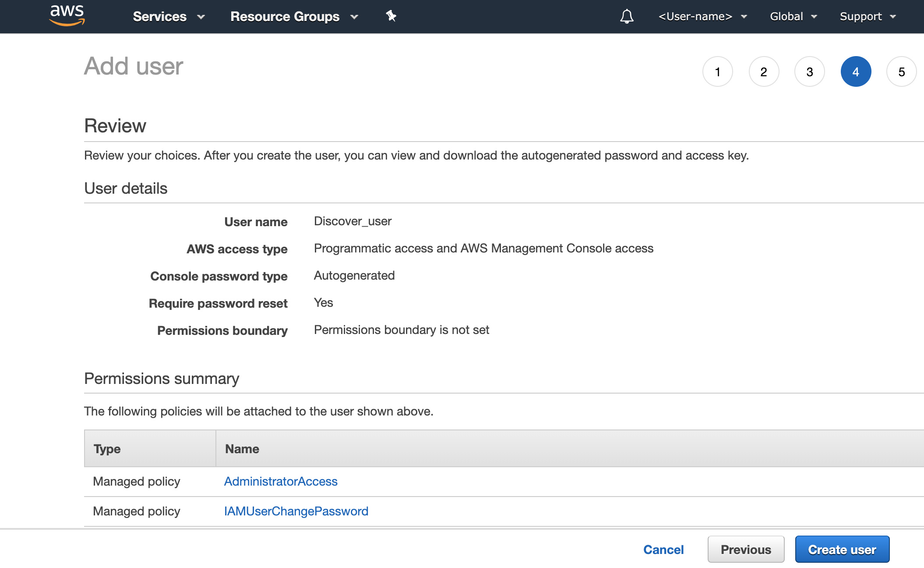
Task: Open the notifications bell icon
Action: [627, 17]
